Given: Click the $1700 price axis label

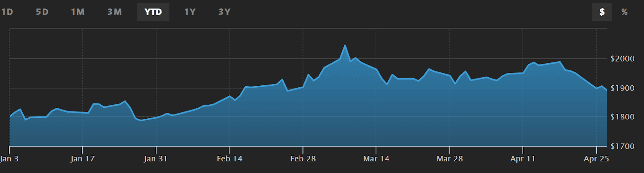Looking at the screenshot, I should click(x=623, y=146).
